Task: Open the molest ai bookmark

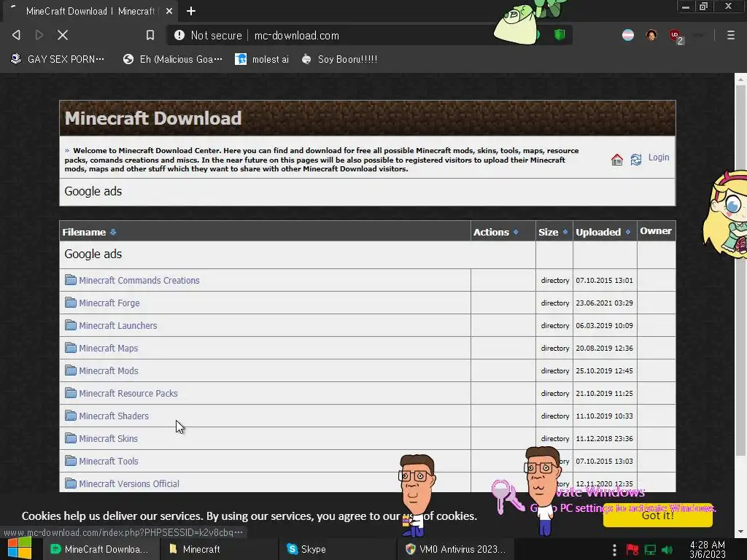Action: [x=262, y=59]
